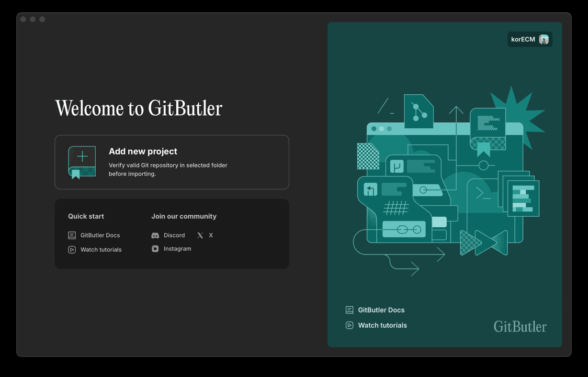
Task: Click the Verify valid Git repository description text
Action: 168,169
